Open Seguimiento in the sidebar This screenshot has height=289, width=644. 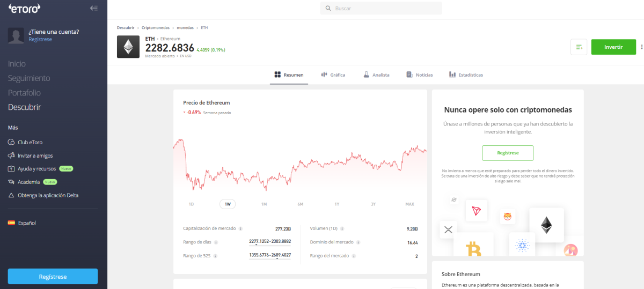coord(29,78)
